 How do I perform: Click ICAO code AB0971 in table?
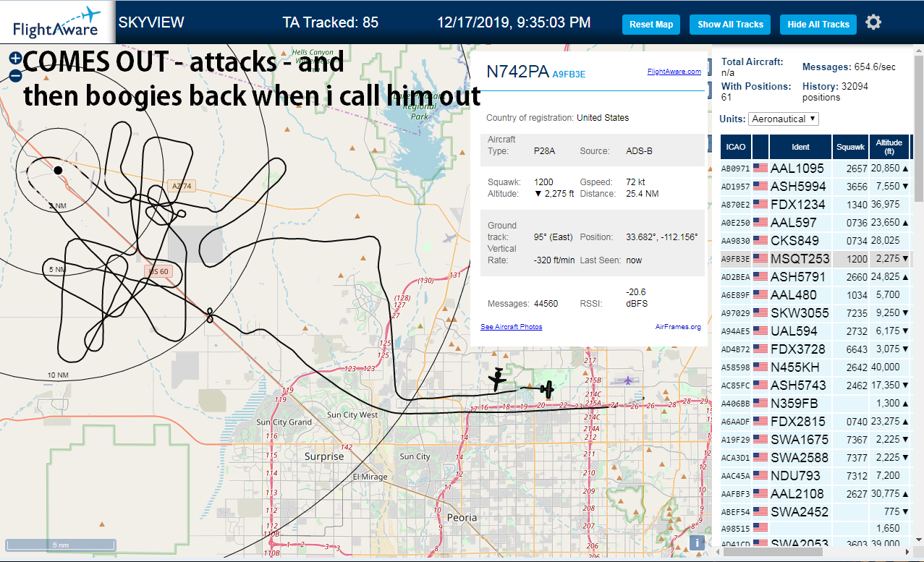coord(735,169)
